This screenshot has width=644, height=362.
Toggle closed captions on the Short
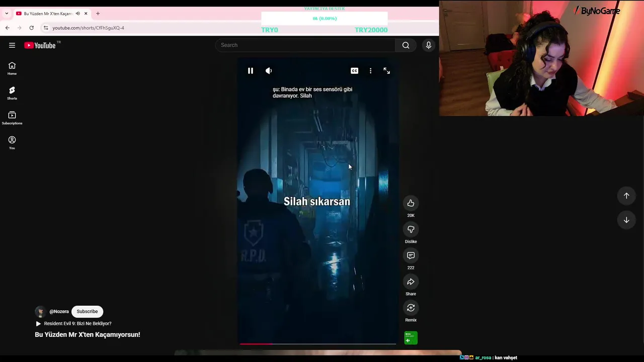pyautogui.click(x=355, y=71)
